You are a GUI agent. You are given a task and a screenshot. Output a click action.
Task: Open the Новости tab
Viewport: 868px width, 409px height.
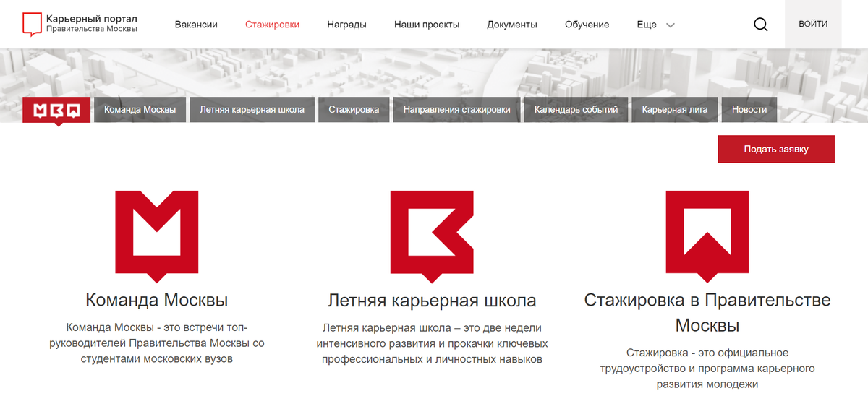[749, 110]
